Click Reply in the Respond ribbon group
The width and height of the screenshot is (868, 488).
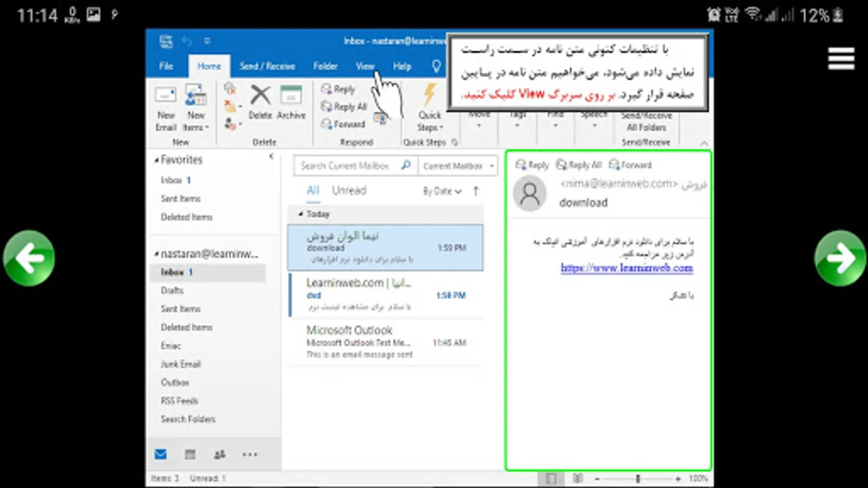(338, 89)
